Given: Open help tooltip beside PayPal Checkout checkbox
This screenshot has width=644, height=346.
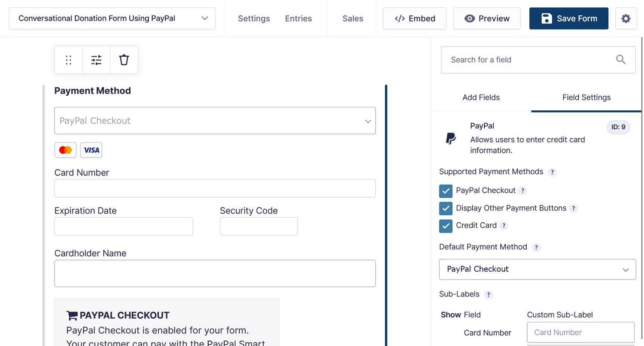Looking at the screenshot, I should point(522,191).
